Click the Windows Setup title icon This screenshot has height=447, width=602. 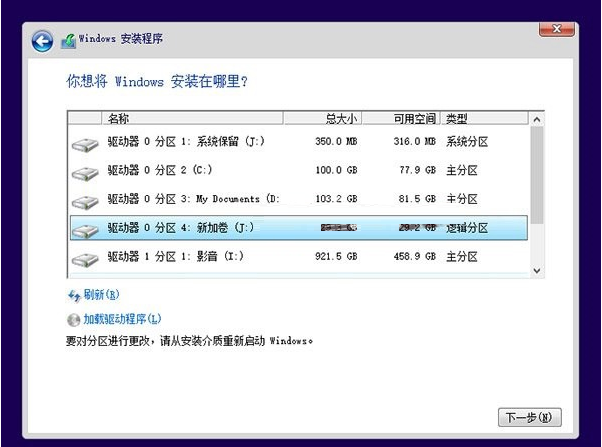(x=68, y=41)
